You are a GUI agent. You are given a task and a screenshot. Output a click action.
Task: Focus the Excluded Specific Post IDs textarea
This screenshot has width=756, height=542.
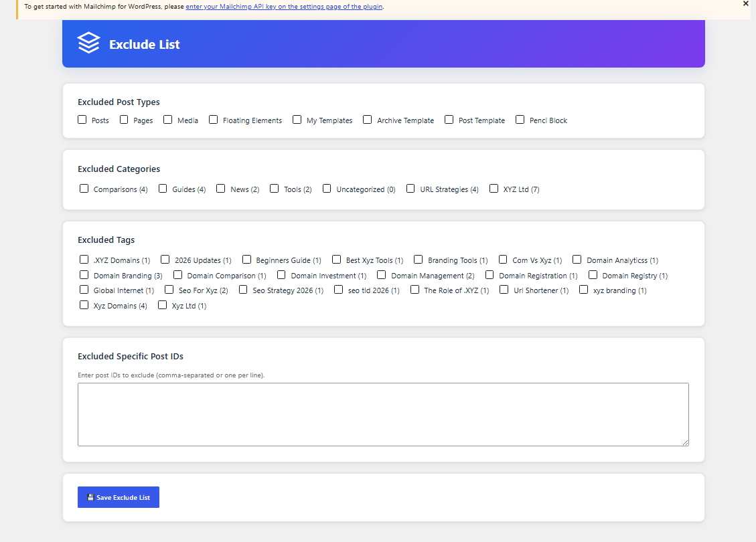(x=383, y=414)
